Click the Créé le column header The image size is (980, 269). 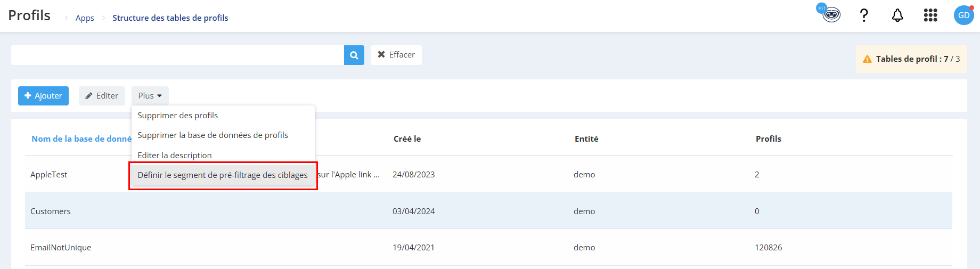tap(407, 139)
